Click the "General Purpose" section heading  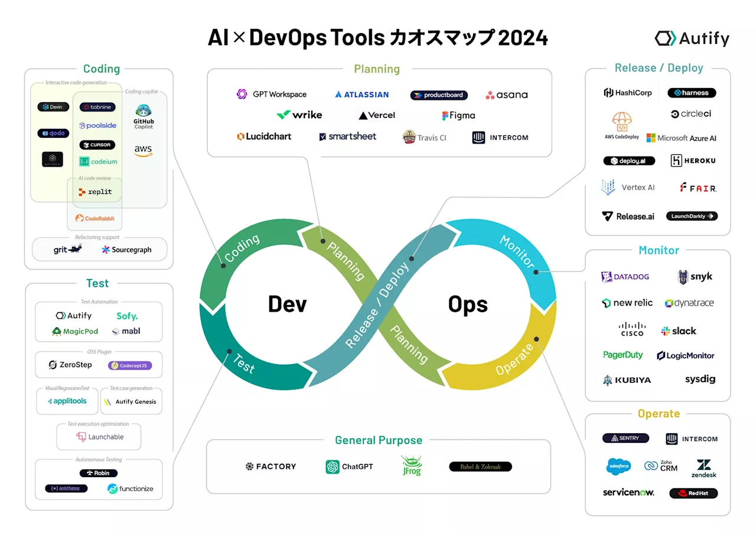[379, 440]
